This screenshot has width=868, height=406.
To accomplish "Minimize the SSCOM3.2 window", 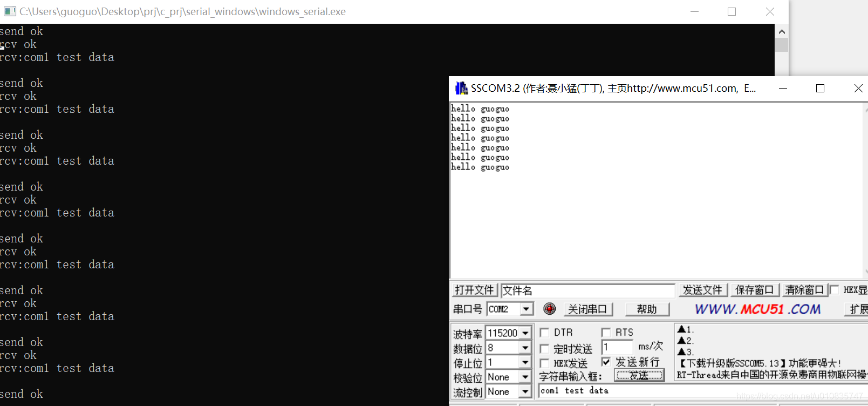I will pos(783,88).
